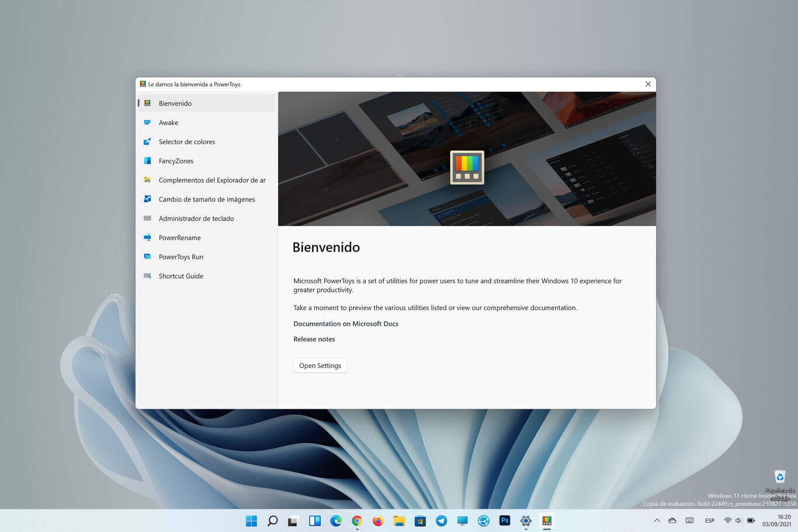Screen dimensions: 798x532
Task: Click the color picker sidebar icon
Action: [147, 142]
